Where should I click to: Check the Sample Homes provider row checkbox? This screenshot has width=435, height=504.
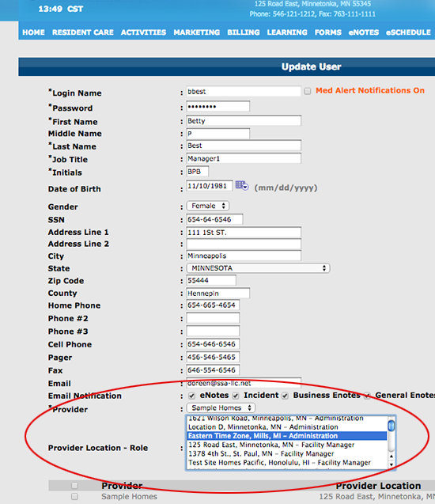point(74,496)
